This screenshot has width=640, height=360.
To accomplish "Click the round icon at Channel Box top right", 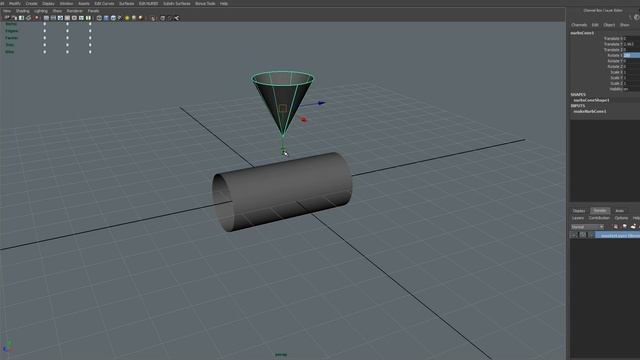I will (637, 17).
